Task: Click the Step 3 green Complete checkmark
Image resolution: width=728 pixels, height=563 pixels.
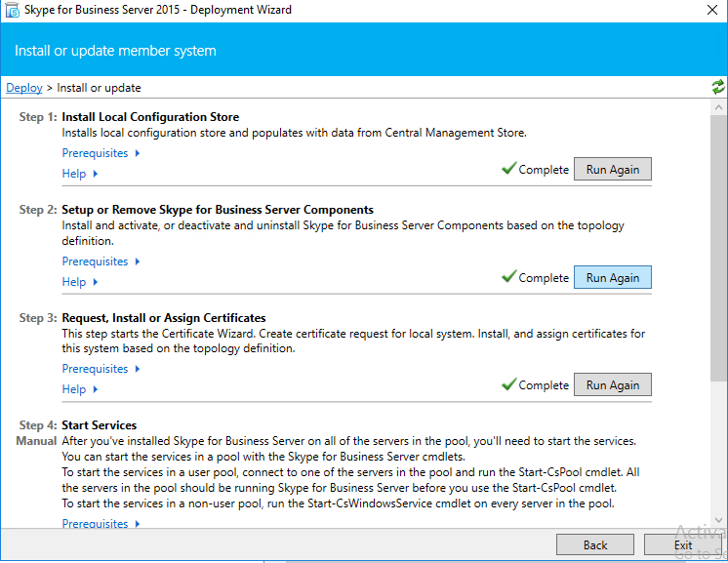Action: click(509, 383)
